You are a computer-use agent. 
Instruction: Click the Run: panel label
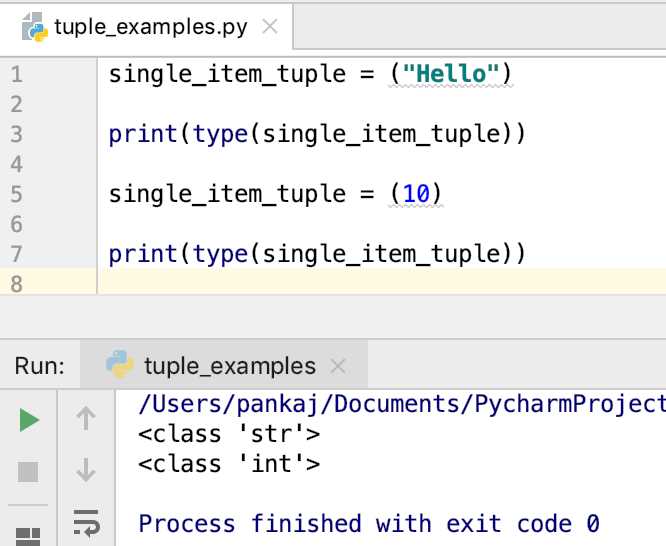tap(40, 366)
